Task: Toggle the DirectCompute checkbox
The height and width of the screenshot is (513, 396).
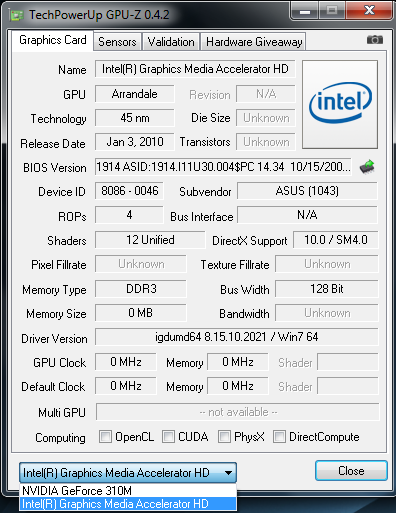Action: [x=279, y=436]
